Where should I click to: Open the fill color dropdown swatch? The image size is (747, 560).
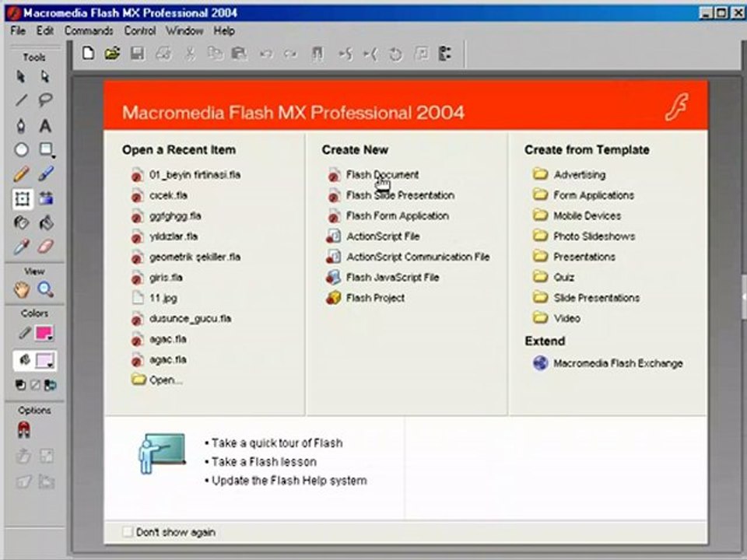pyautogui.click(x=45, y=360)
